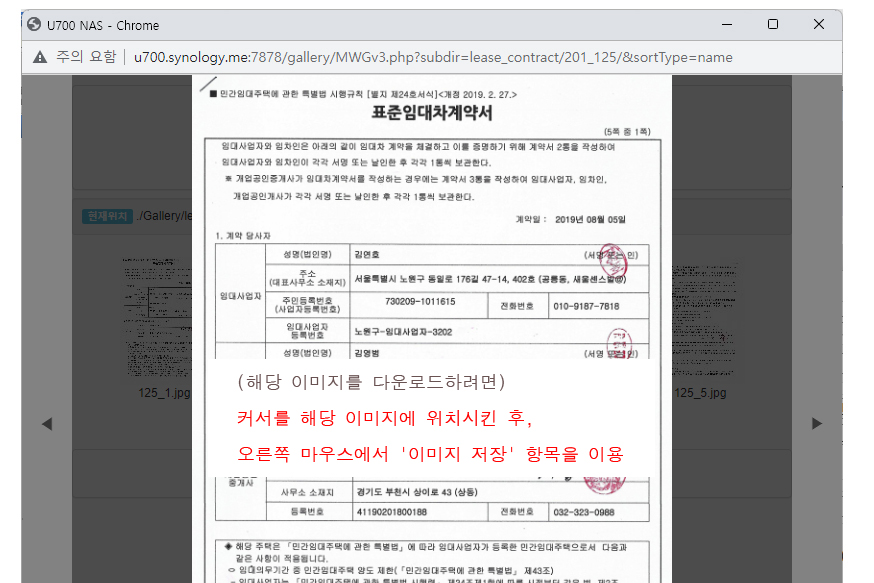The width and height of the screenshot is (874, 583).
Task: Click the white download instruction overlay box
Action: (x=430, y=420)
